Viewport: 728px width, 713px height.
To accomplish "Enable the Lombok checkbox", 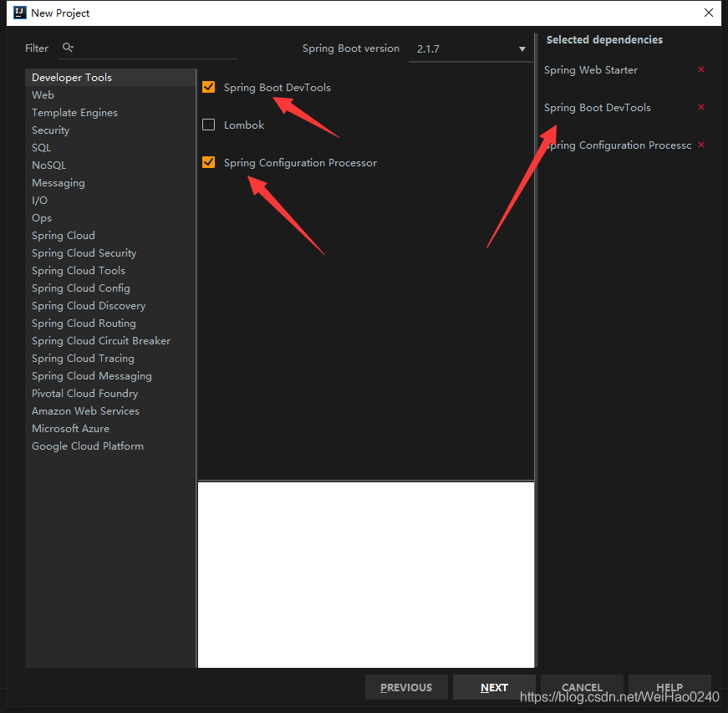I will [x=208, y=125].
